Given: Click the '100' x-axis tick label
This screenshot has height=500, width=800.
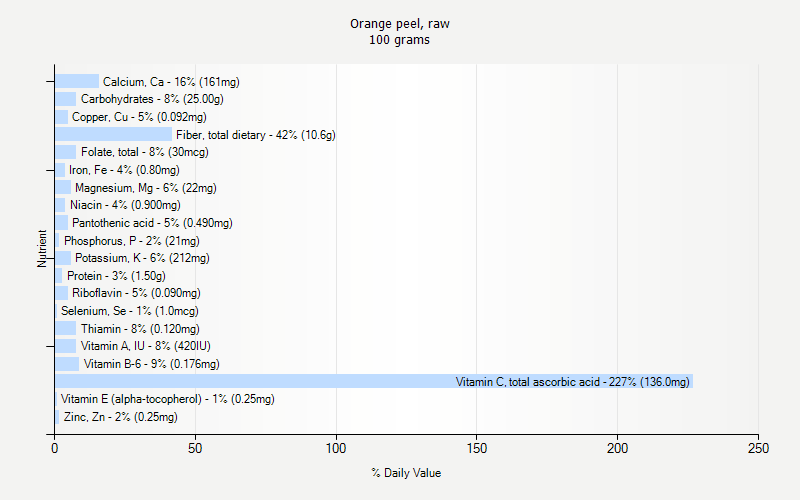Looking at the screenshot, I should 336,448.
